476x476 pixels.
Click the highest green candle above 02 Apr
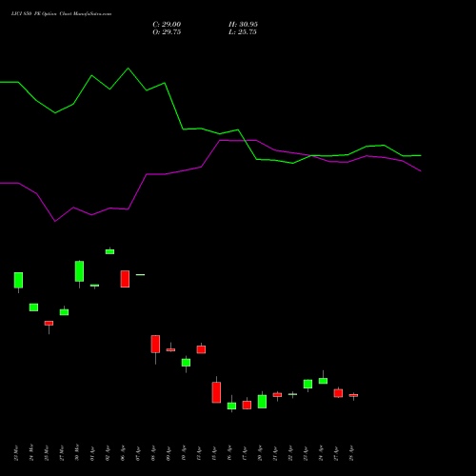pyautogui.click(x=109, y=251)
